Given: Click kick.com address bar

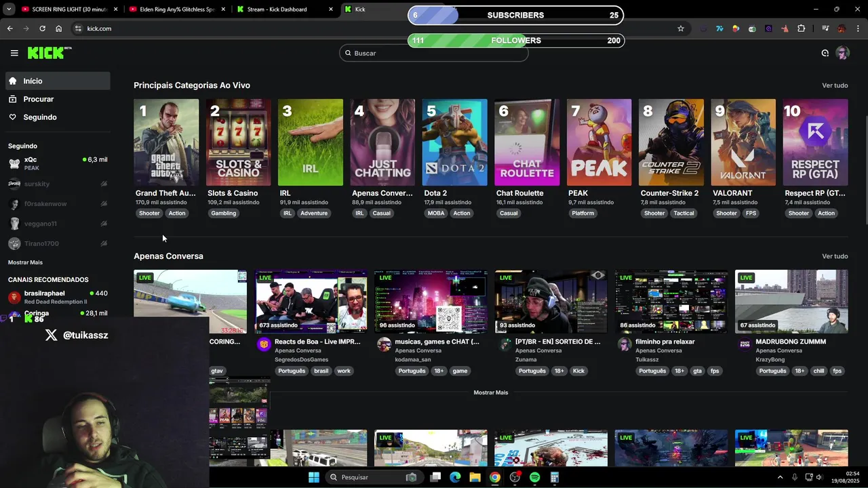Looking at the screenshot, I should (x=380, y=28).
